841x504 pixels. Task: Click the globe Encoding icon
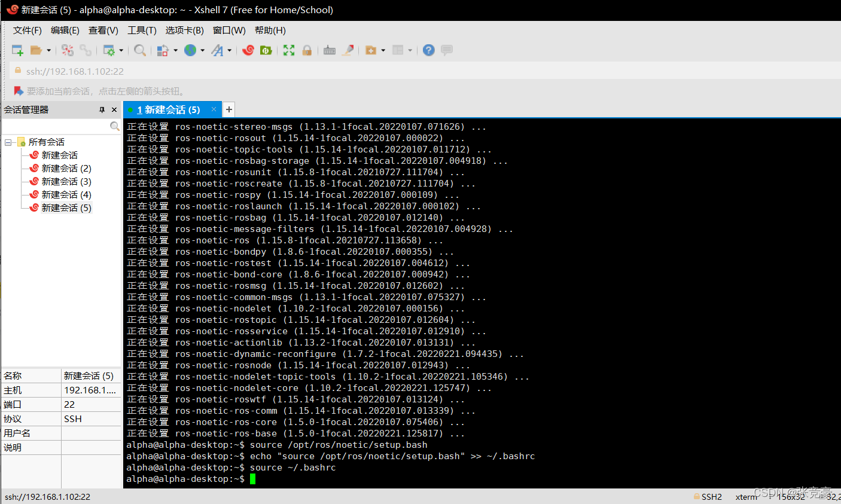(x=190, y=50)
